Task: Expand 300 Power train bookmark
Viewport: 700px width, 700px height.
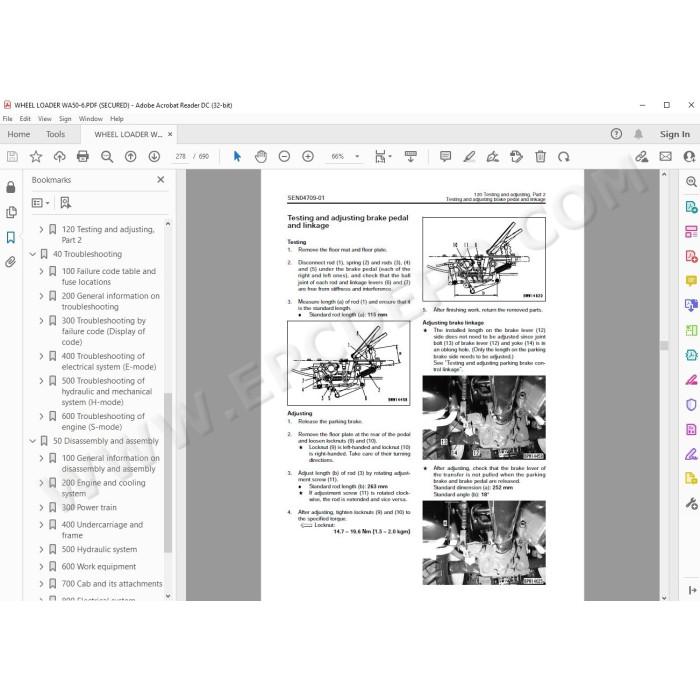Action: [x=41, y=508]
